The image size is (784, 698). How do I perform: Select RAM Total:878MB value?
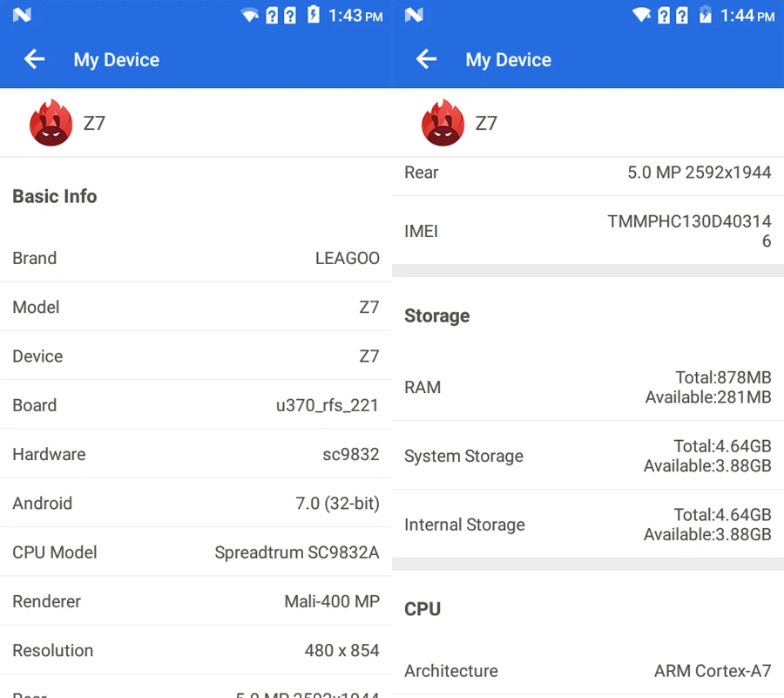click(724, 377)
